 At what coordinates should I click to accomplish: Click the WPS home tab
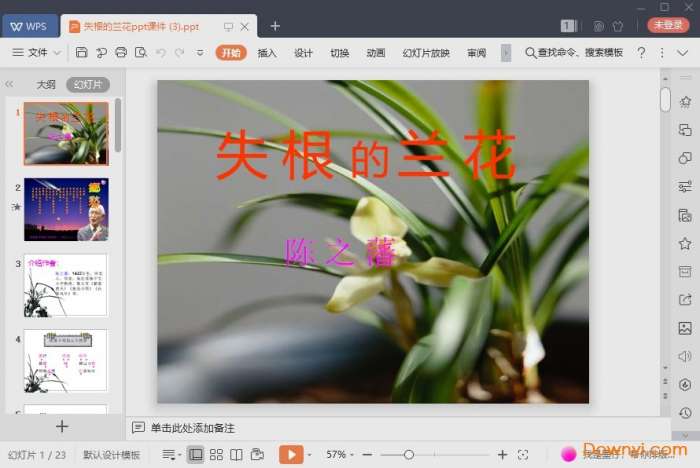click(29, 26)
